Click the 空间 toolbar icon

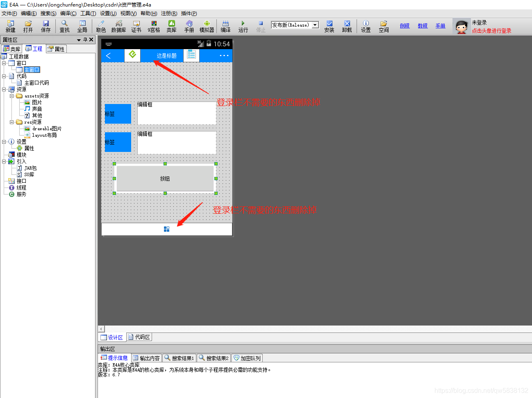[x=384, y=26]
